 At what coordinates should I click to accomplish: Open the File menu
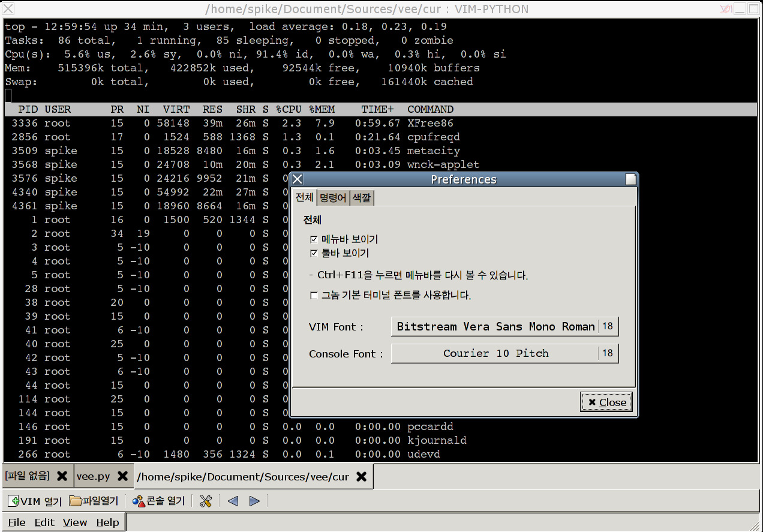click(x=17, y=522)
